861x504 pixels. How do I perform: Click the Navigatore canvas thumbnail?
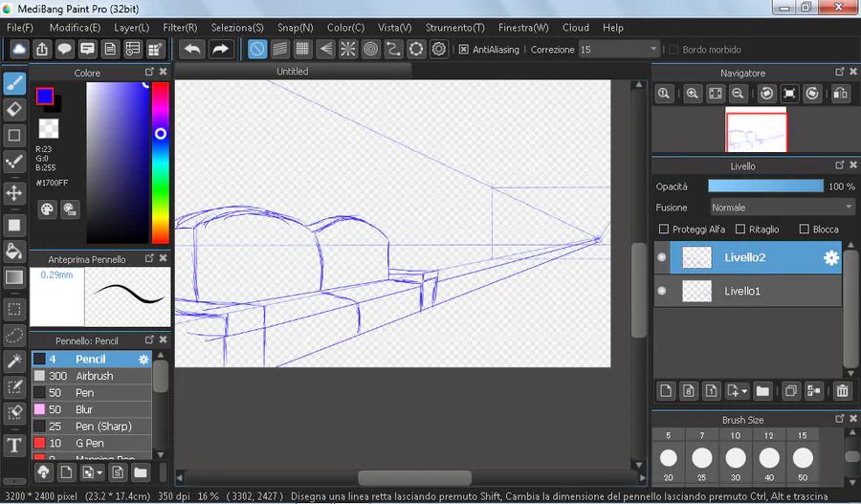pos(756,132)
